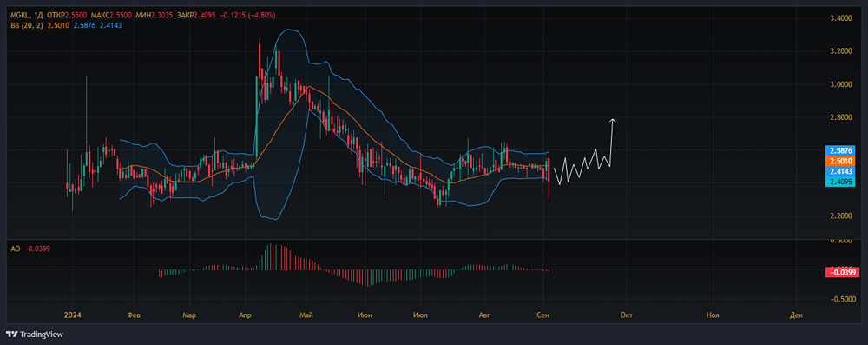Screen dimensions: 868x345
Task: Click the Дек time axis label
Action: (796, 315)
